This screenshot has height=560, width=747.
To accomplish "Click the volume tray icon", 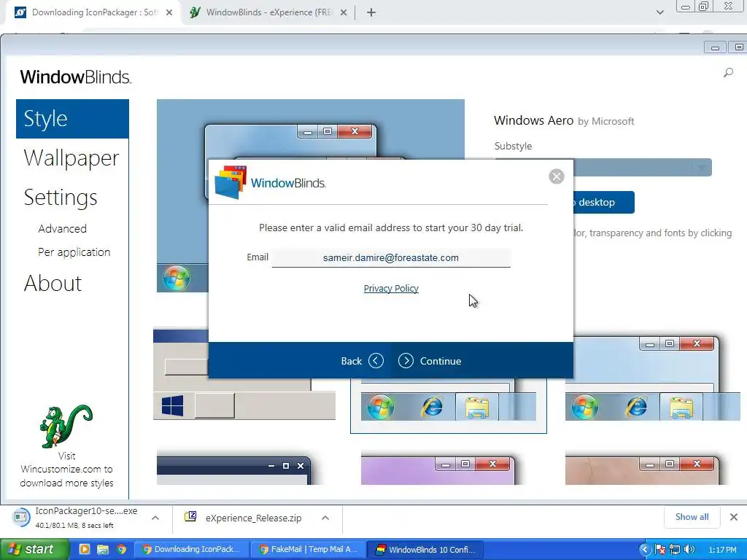I will pos(689,550).
